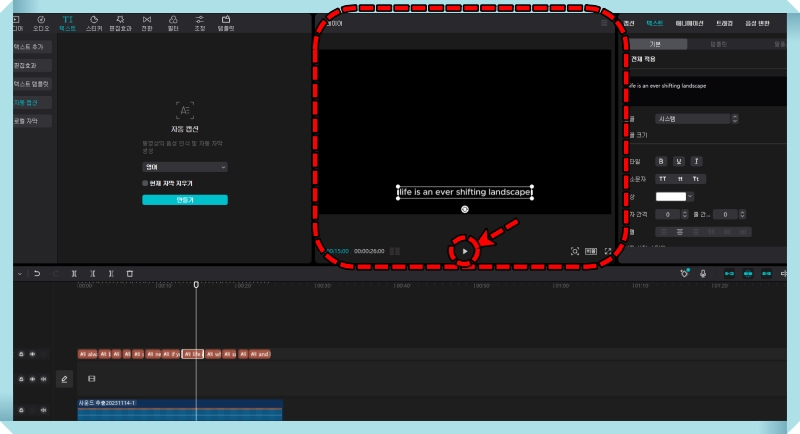Expand the timeline tool selector dropdown arrow

click(x=20, y=274)
